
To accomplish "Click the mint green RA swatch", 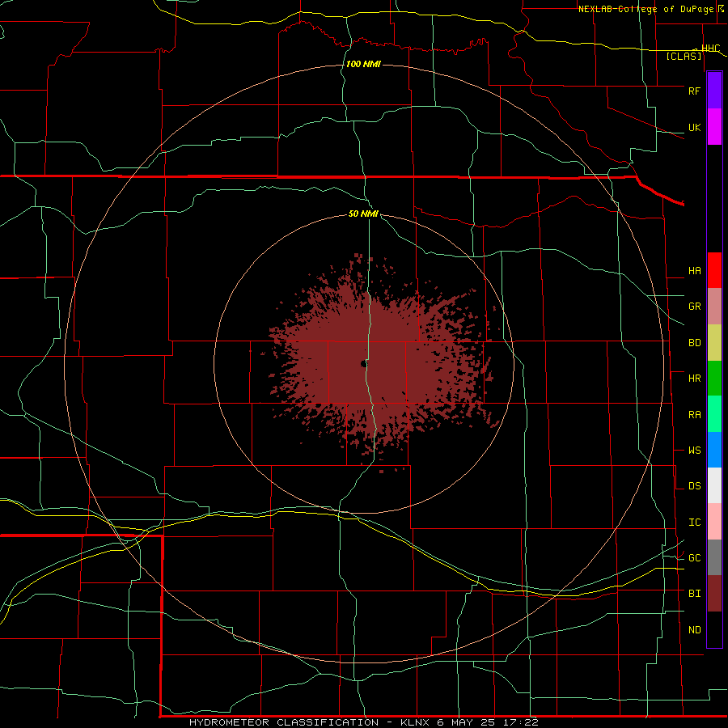I will (x=714, y=414).
